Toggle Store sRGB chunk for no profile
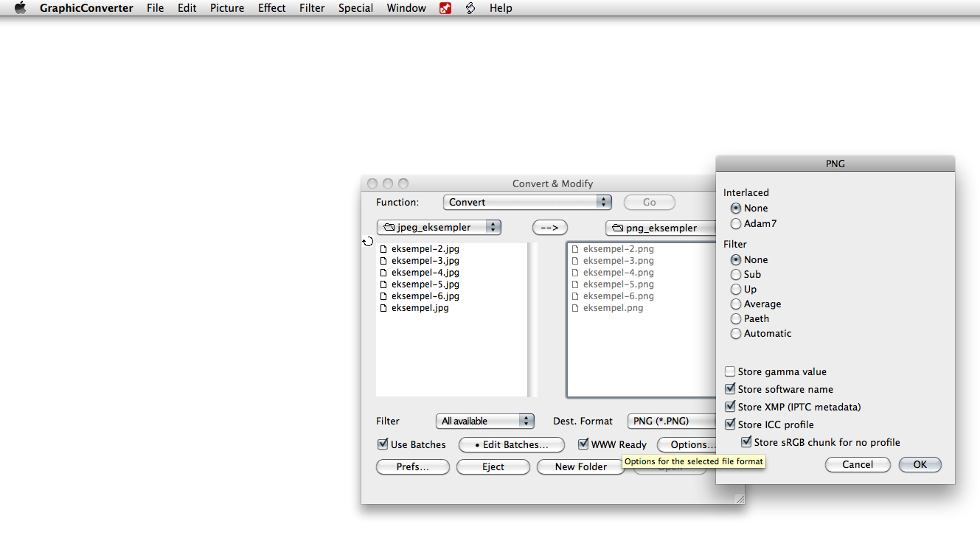Screen dimensions: 980x535 [746, 442]
